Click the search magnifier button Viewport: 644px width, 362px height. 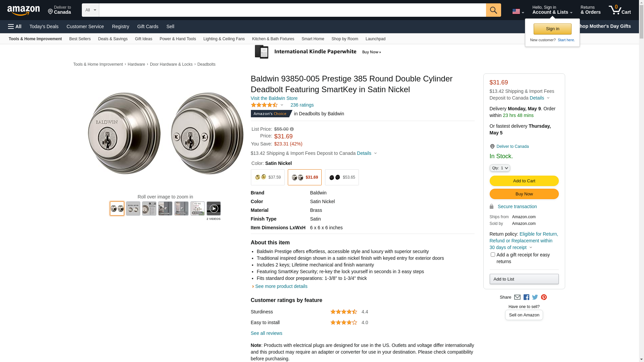click(x=493, y=10)
